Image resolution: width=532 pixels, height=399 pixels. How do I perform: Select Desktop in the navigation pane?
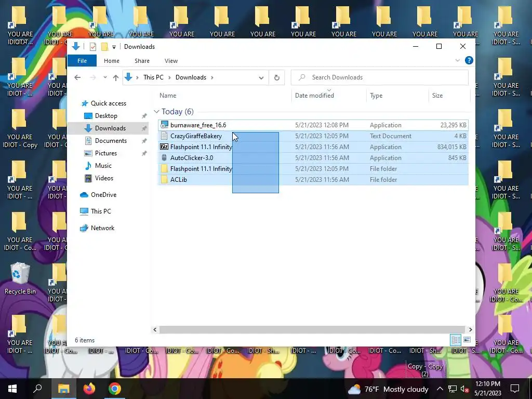click(x=106, y=116)
